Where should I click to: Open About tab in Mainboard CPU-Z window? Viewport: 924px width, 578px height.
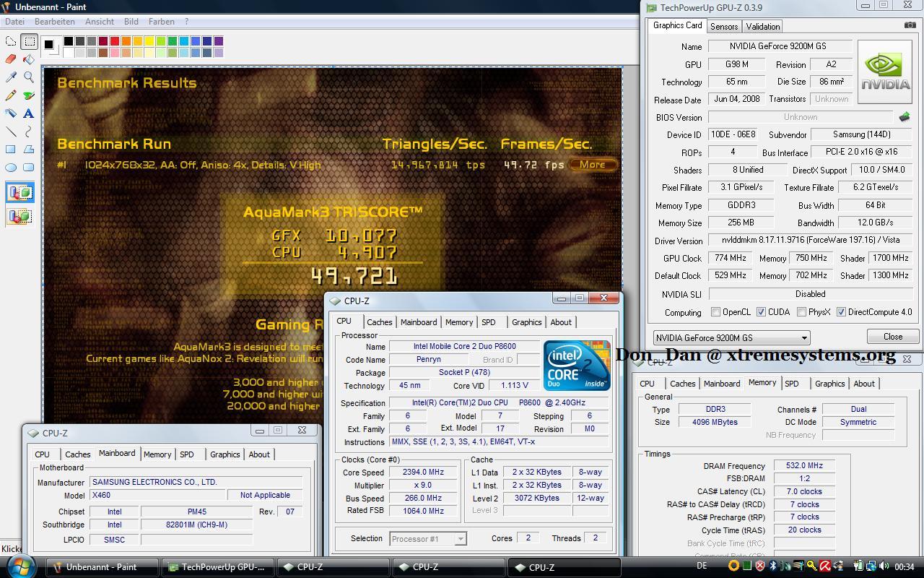point(259,454)
